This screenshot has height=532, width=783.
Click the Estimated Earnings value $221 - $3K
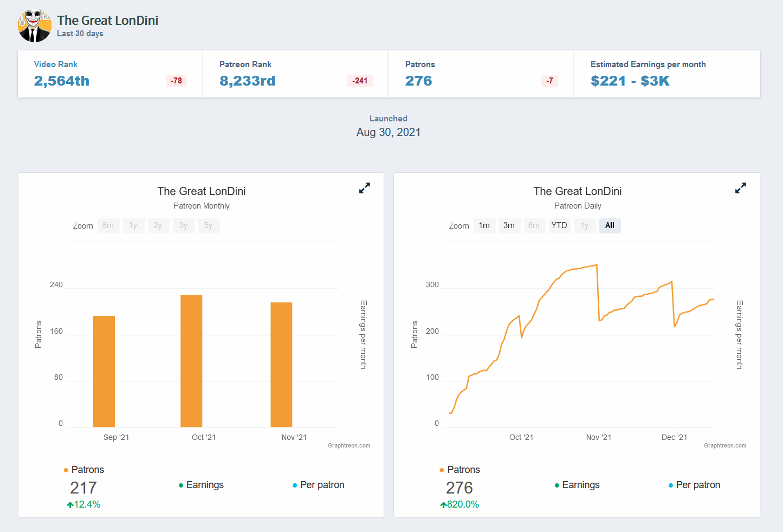pos(630,81)
